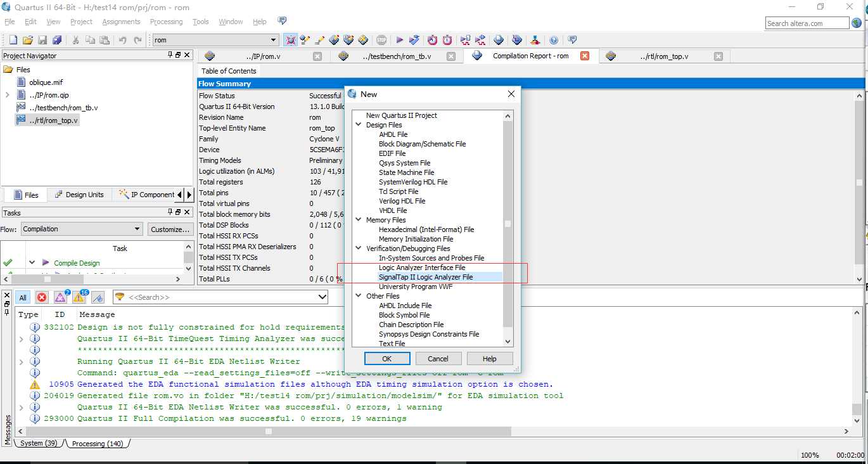Click the blue question-mark Help toolbar icon
This screenshot has width=868, height=464.
click(554, 40)
